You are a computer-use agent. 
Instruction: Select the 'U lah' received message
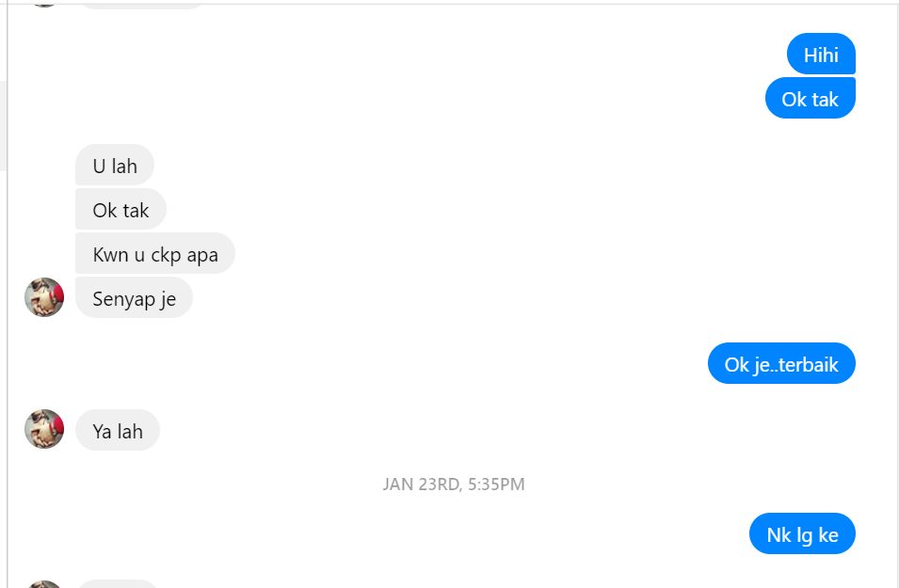115,165
